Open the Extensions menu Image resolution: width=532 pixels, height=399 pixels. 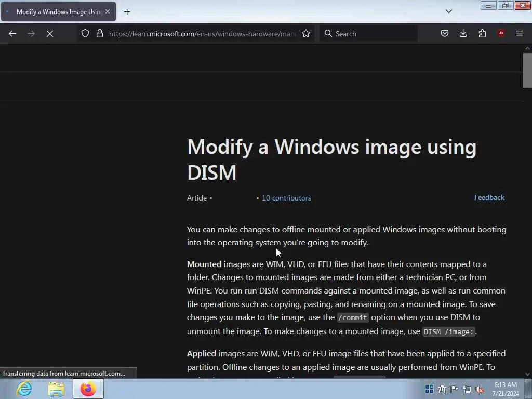tap(482, 33)
